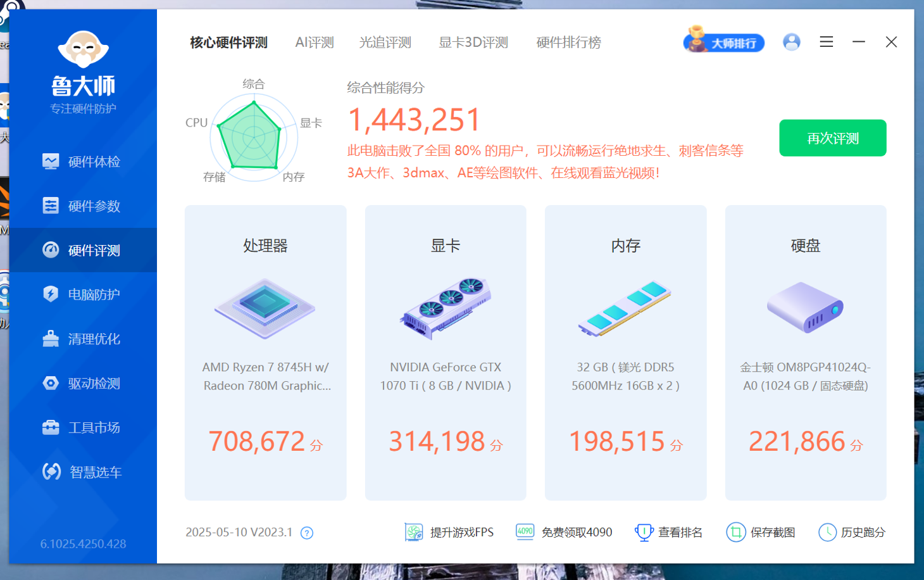Click the radar performance chart
Image resolution: width=924 pixels, height=580 pixels.
point(253,137)
